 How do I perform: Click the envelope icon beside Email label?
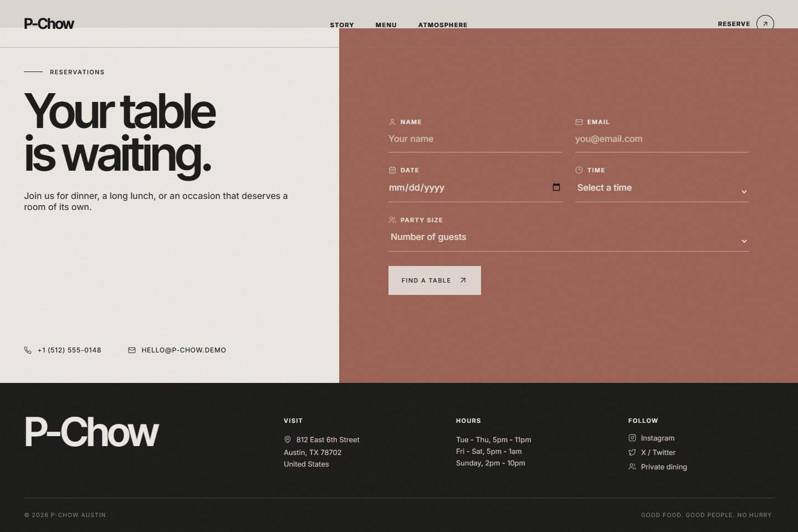point(579,122)
